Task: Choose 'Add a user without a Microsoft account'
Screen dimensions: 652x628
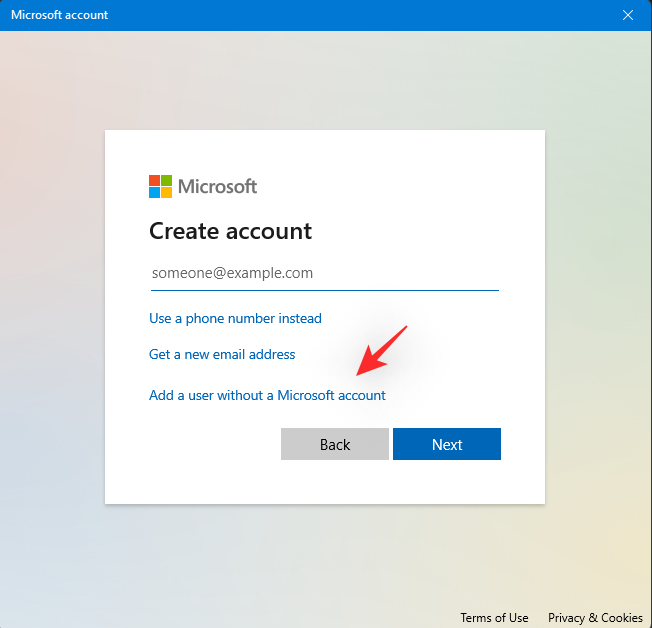Action: 267,395
